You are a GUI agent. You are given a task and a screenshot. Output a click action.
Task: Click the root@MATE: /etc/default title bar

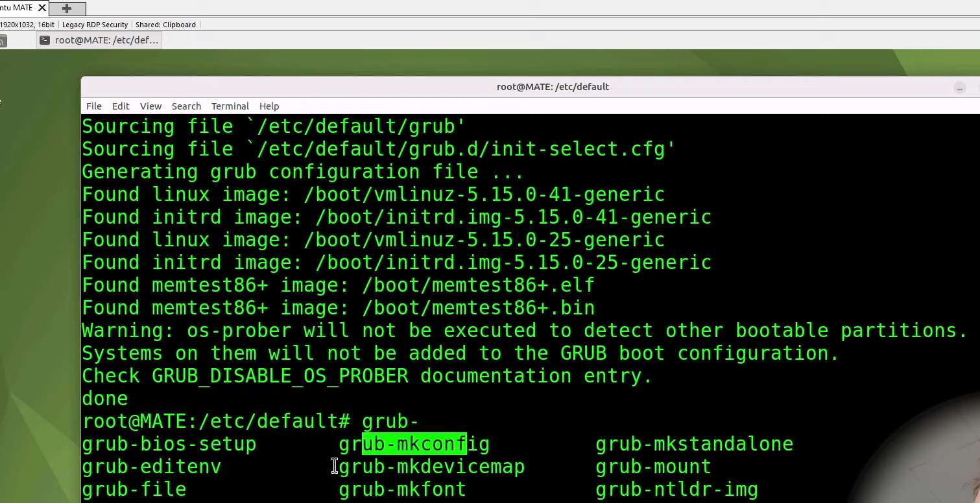click(553, 86)
